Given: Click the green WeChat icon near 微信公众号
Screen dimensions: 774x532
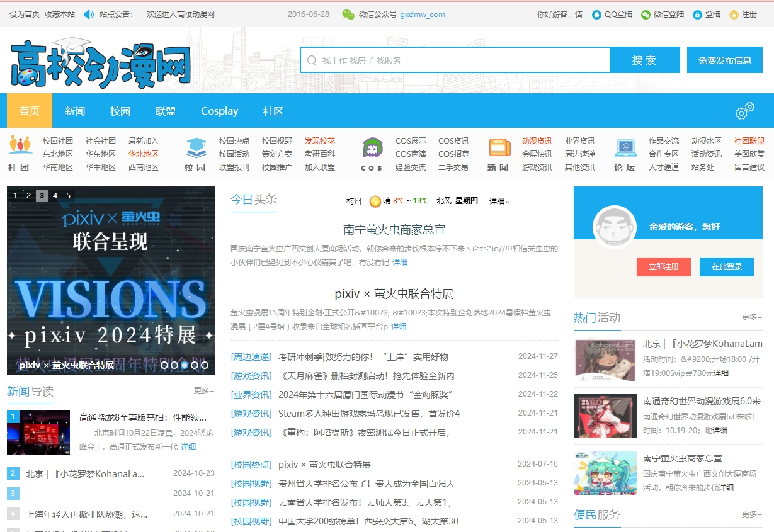Looking at the screenshot, I should [x=348, y=14].
